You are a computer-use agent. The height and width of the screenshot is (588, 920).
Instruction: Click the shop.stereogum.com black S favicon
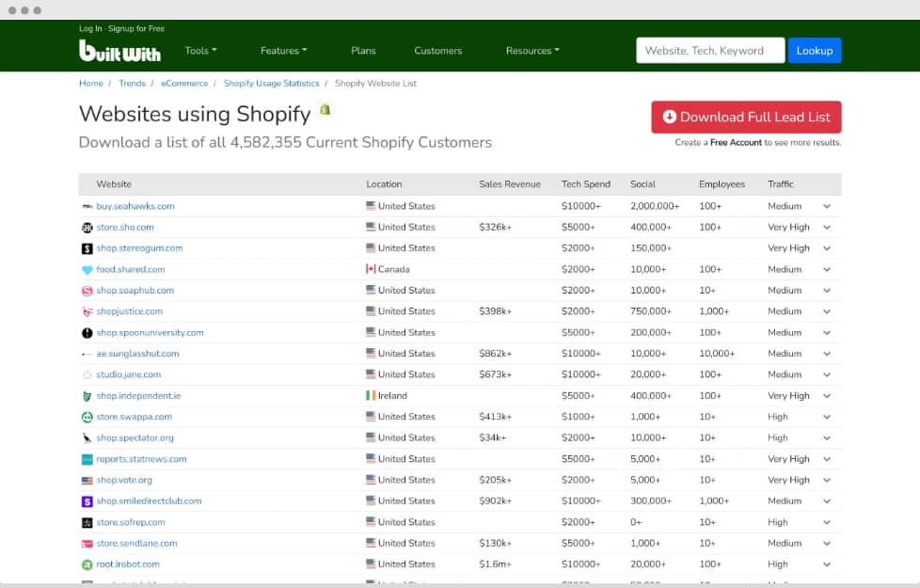click(87, 248)
